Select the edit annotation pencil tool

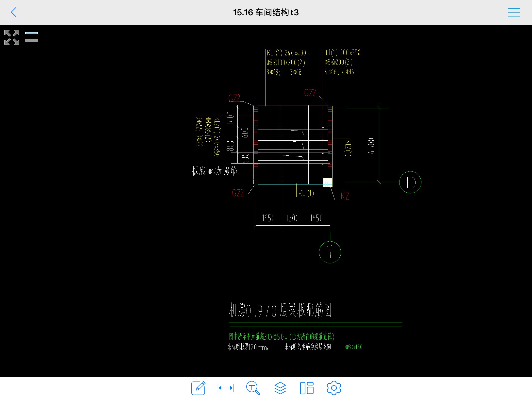pyautogui.click(x=198, y=388)
